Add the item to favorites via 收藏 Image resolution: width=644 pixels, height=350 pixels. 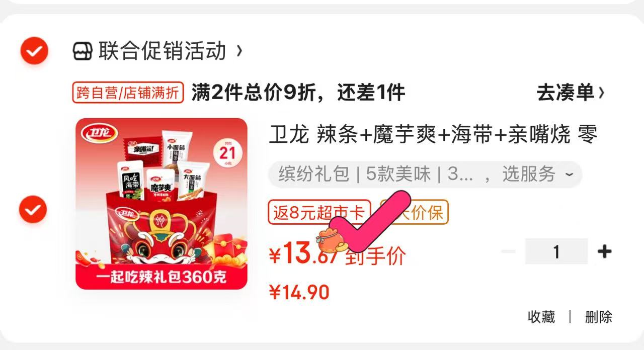click(x=541, y=317)
